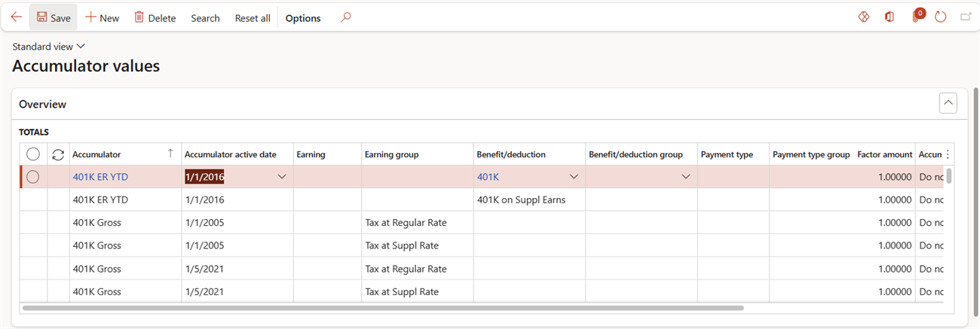
Task: Select the 401K on Suppl Earns cell
Action: point(529,200)
